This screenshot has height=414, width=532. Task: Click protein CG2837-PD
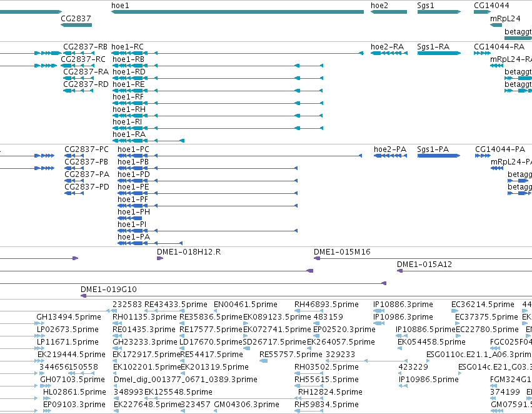tap(87, 188)
